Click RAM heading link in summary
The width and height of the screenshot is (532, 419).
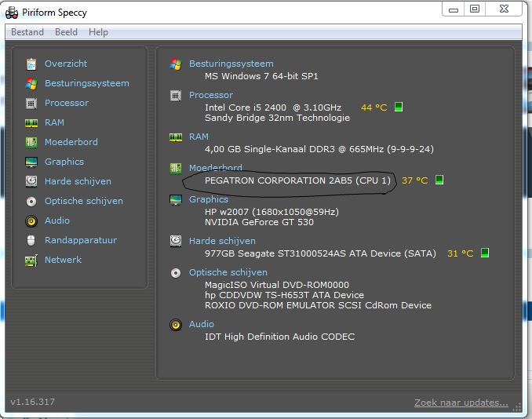point(199,137)
